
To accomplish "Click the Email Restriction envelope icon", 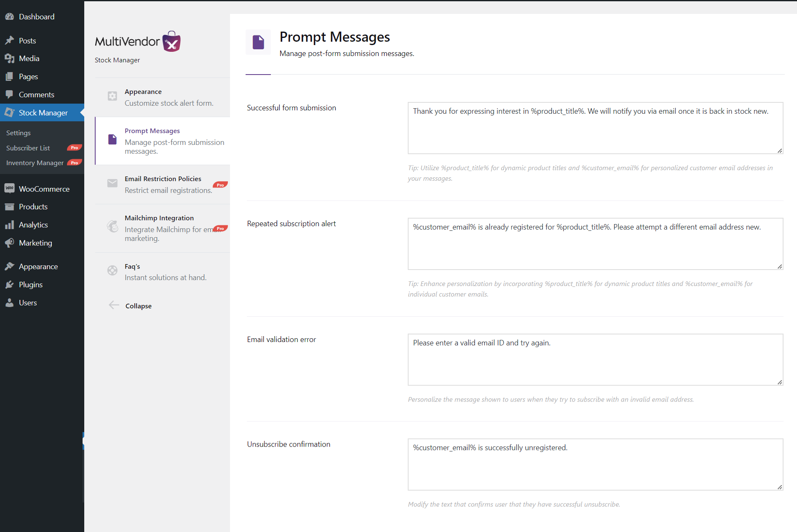I will click(112, 183).
